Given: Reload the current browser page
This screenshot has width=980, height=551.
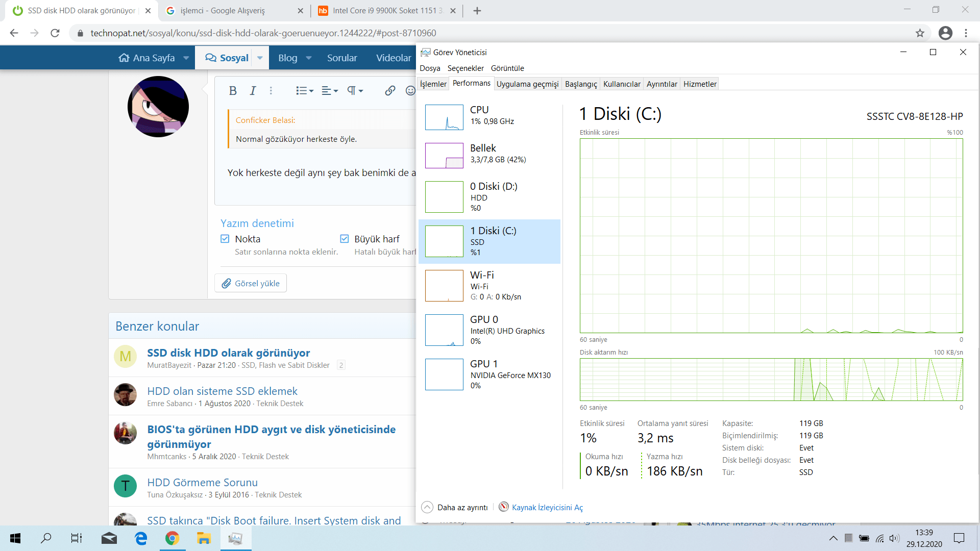Looking at the screenshot, I should (x=55, y=33).
